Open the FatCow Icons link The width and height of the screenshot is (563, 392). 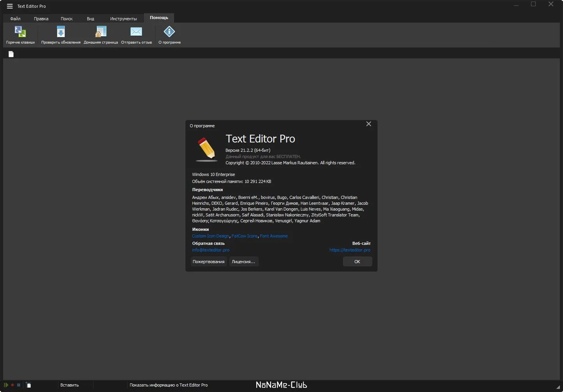click(245, 236)
